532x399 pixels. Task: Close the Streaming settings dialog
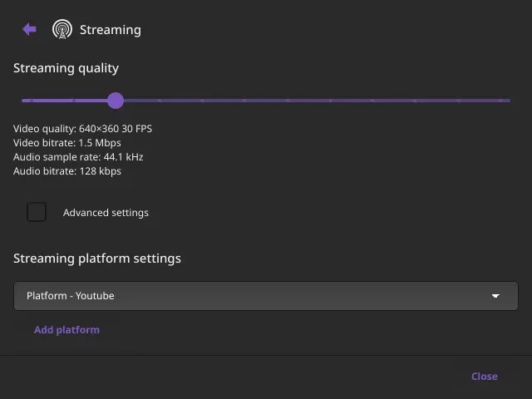[484, 377]
